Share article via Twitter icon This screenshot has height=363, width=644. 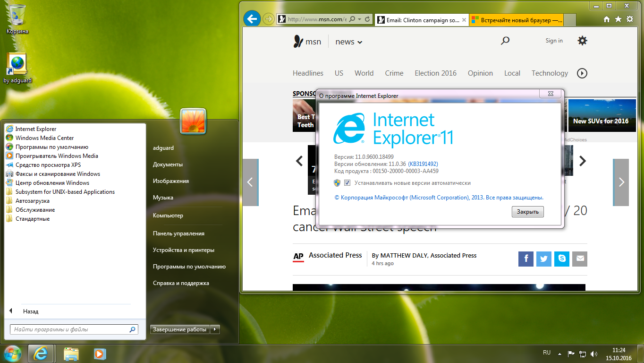[x=544, y=259]
